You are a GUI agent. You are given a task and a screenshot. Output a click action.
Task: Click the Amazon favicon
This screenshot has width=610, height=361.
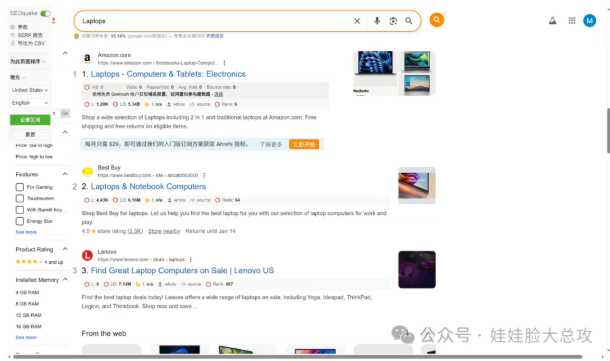[87, 58]
